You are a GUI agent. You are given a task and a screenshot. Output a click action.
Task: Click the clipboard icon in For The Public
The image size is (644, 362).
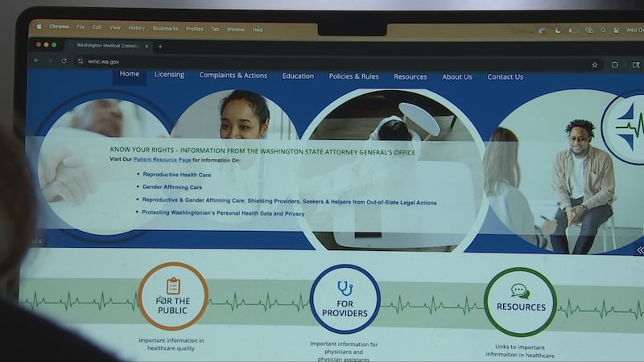[x=173, y=286]
